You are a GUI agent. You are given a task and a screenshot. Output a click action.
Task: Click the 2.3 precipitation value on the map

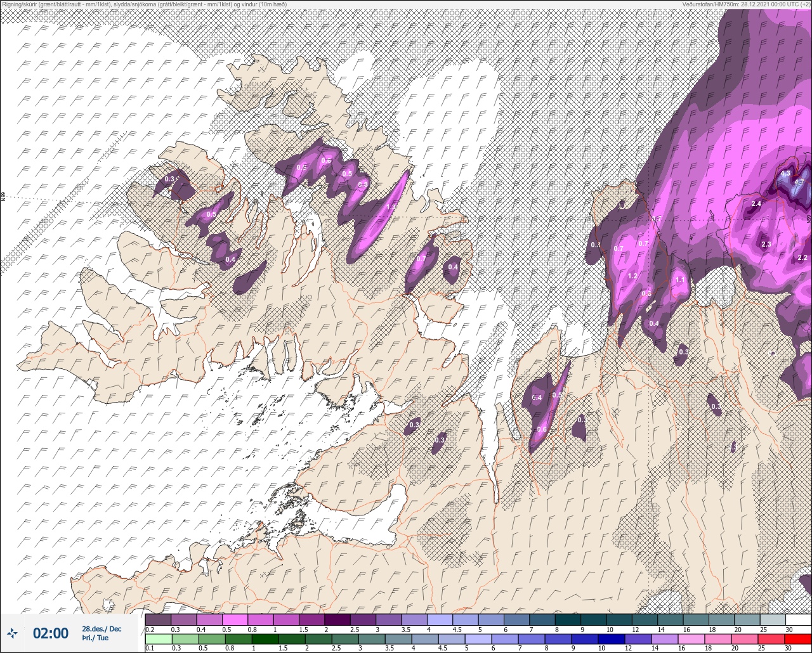click(766, 244)
